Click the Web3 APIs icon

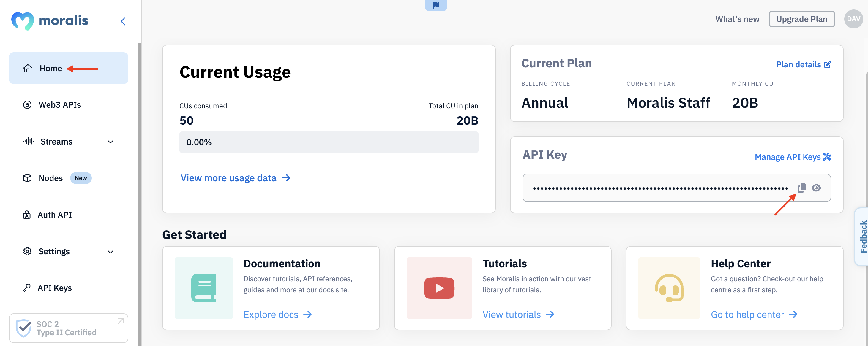(27, 105)
